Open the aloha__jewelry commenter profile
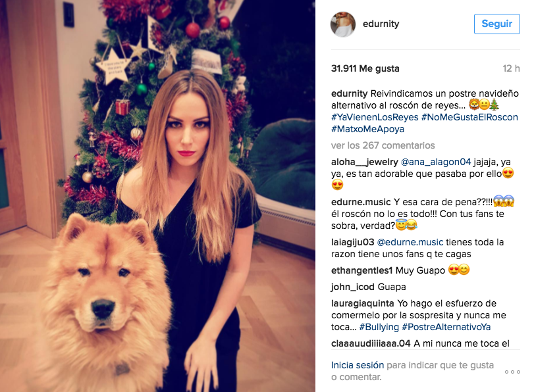This screenshot has width=534, height=392. (364, 162)
